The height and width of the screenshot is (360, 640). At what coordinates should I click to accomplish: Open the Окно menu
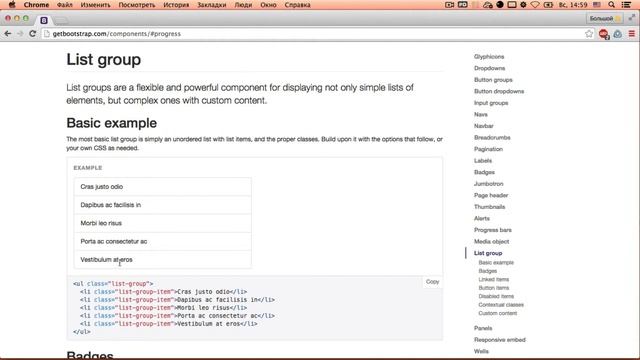click(x=268, y=5)
